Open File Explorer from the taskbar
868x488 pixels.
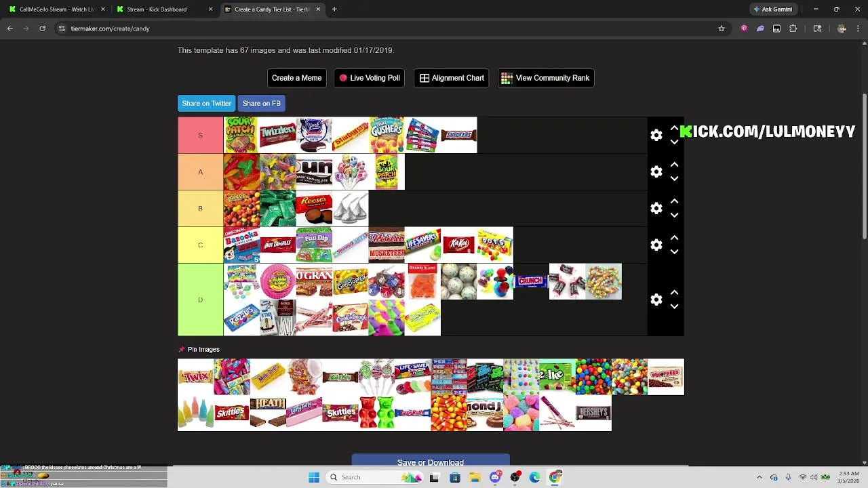[x=475, y=477]
